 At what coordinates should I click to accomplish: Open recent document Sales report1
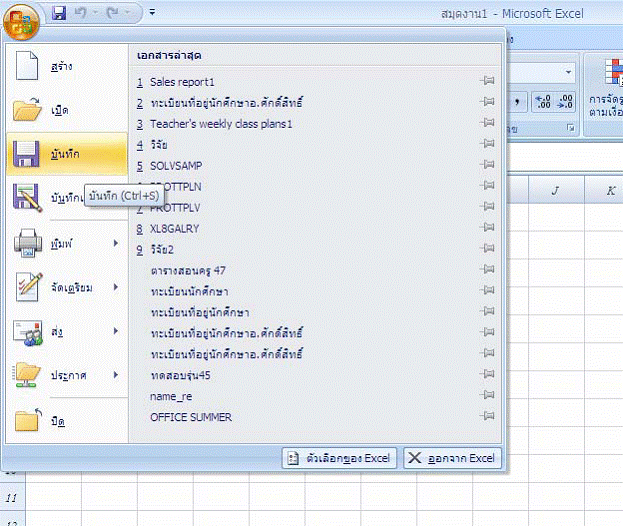315,82
